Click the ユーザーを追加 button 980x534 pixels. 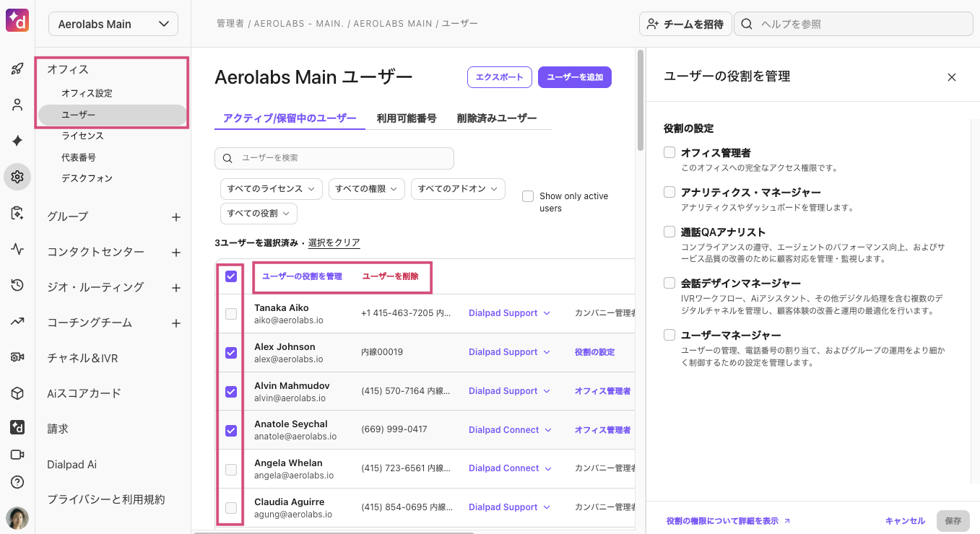pyautogui.click(x=575, y=77)
